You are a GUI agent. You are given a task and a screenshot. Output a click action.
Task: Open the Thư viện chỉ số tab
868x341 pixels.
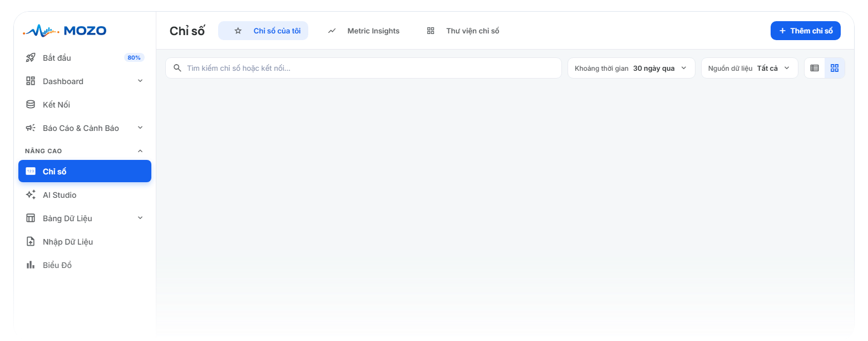[x=462, y=31]
